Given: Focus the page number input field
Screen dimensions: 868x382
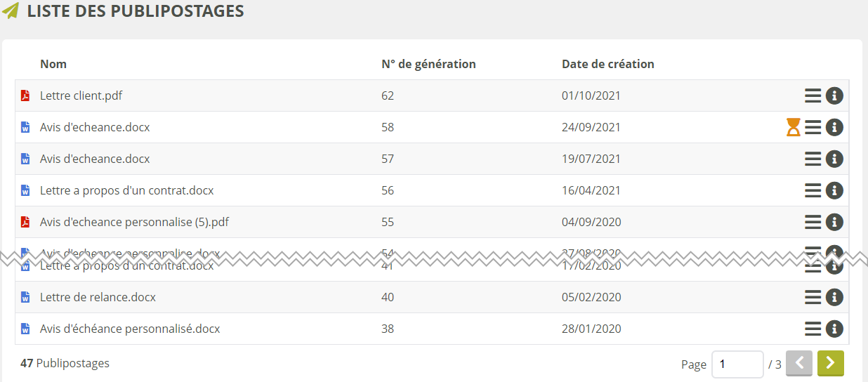Looking at the screenshot, I should pos(737,364).
